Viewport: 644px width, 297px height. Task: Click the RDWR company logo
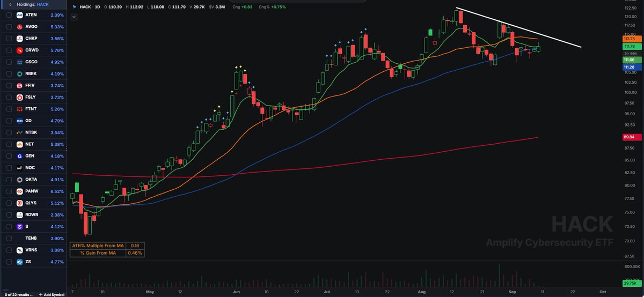pyautogui.click(x=19, y=215)
